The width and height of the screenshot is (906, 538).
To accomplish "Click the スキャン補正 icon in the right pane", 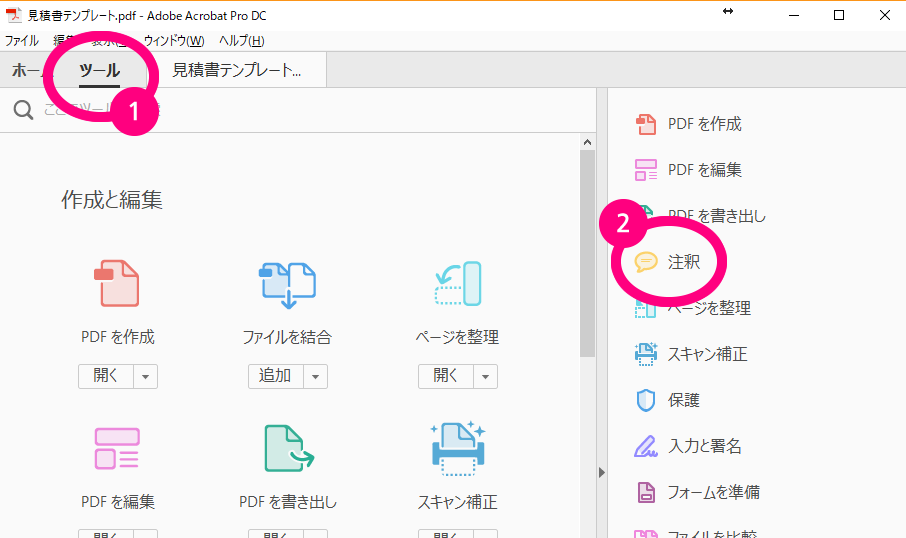I will pos(645,354).
